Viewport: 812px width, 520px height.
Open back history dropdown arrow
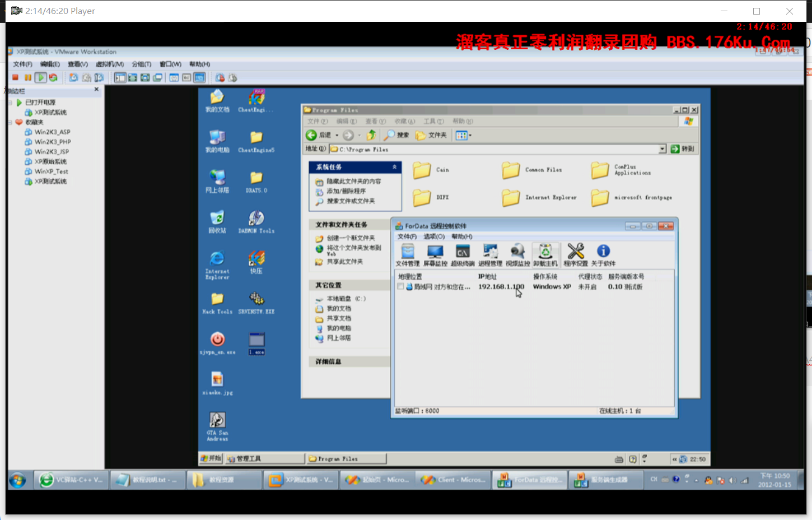[337, 135]
